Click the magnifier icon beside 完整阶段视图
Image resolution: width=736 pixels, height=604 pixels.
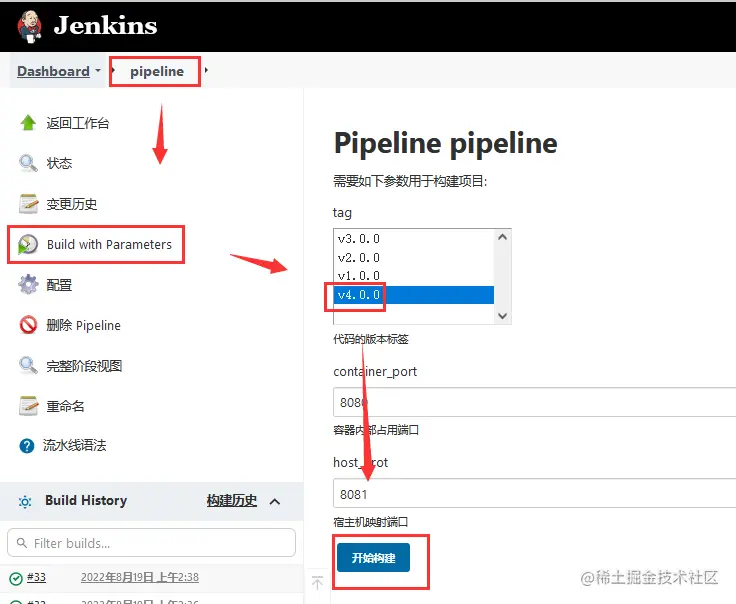pos(28,366)
